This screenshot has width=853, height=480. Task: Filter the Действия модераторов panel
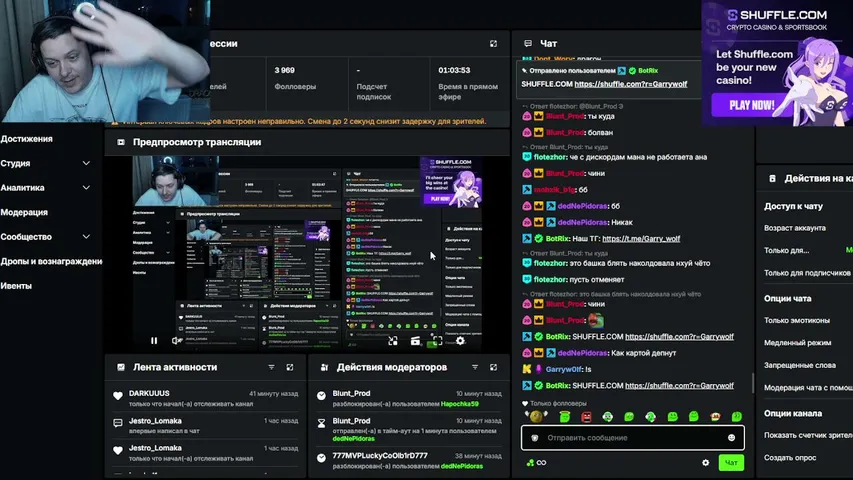pos(475,367)
